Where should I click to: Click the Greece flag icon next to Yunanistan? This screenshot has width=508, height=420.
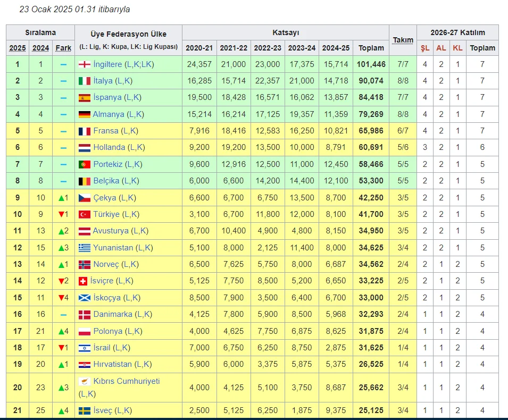84,248
